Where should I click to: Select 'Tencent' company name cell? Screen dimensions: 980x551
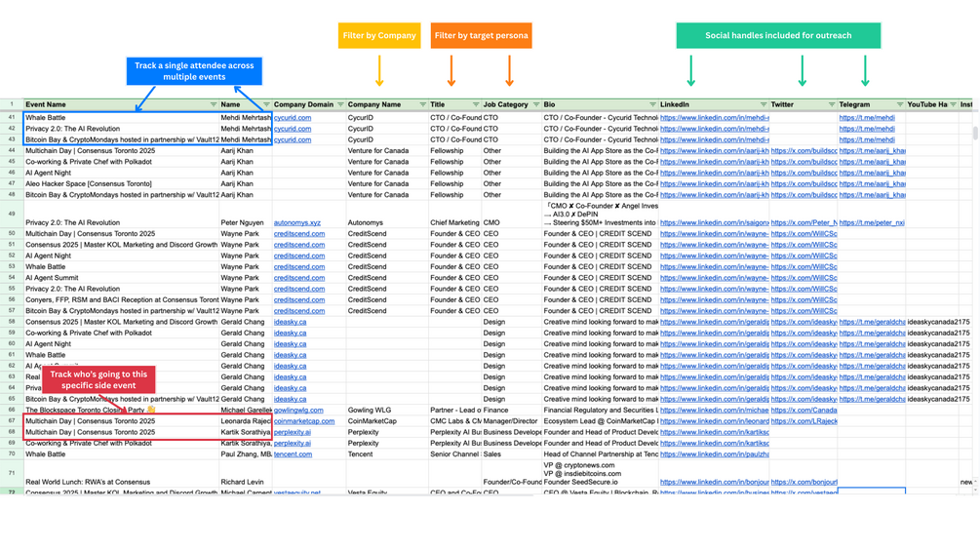387,454
